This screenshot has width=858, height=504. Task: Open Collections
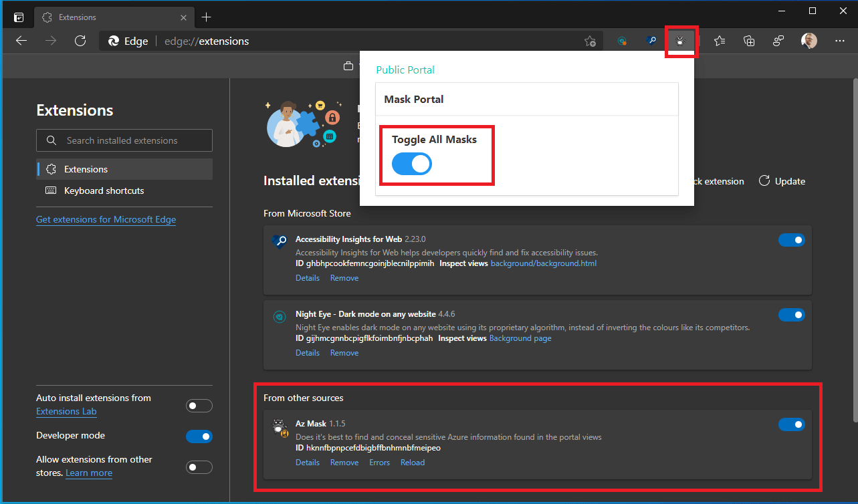(x=748, y=41)
